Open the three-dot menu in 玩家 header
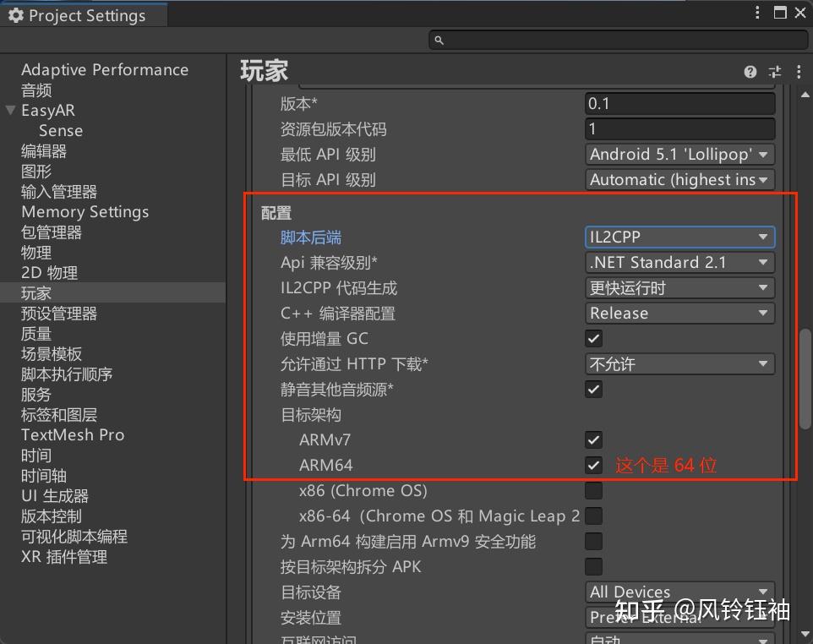 pos(799,72)
